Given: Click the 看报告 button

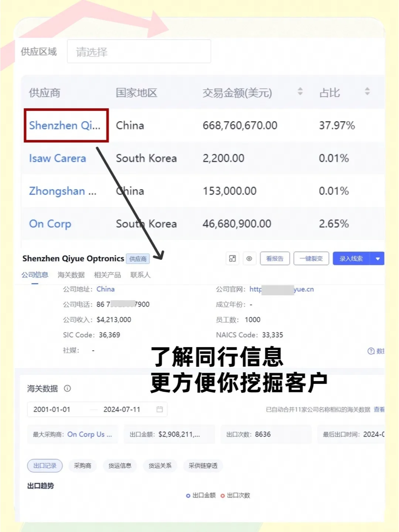Looking at the screenshot, I should (274, 258).
